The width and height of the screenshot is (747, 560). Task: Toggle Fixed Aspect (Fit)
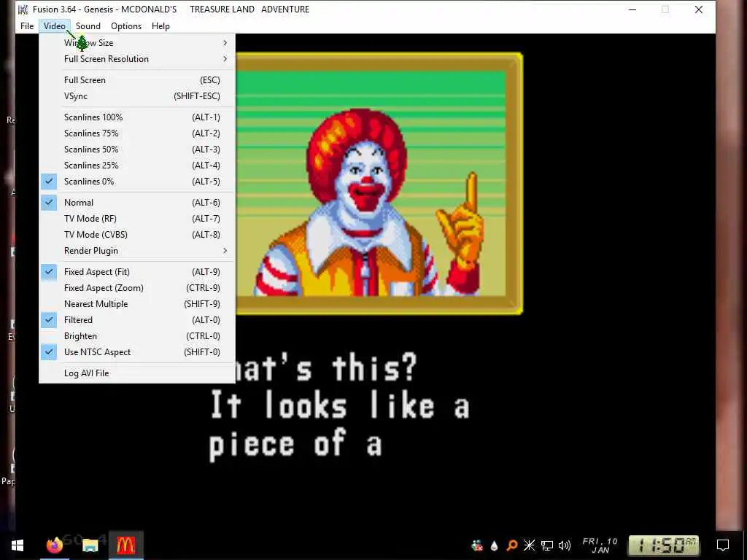click(x=137, y=272)
